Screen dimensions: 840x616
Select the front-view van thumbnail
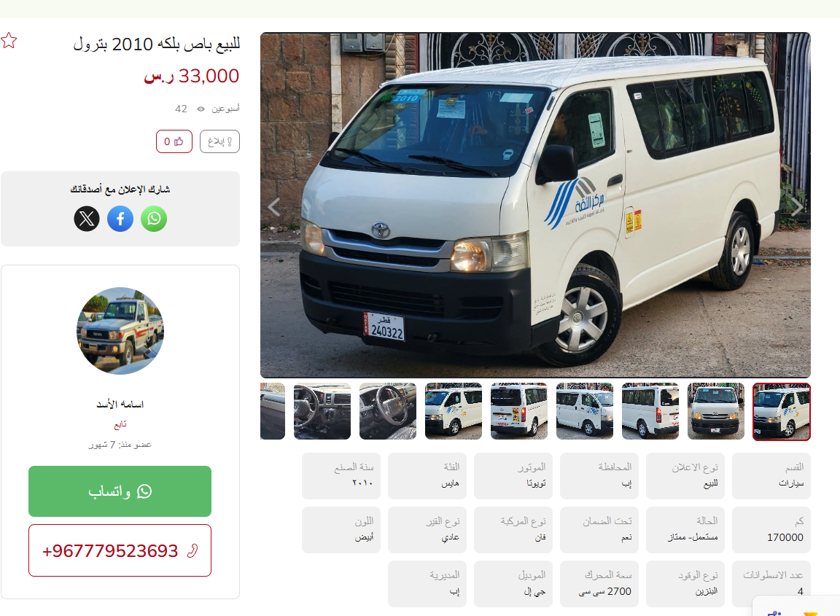716,411
